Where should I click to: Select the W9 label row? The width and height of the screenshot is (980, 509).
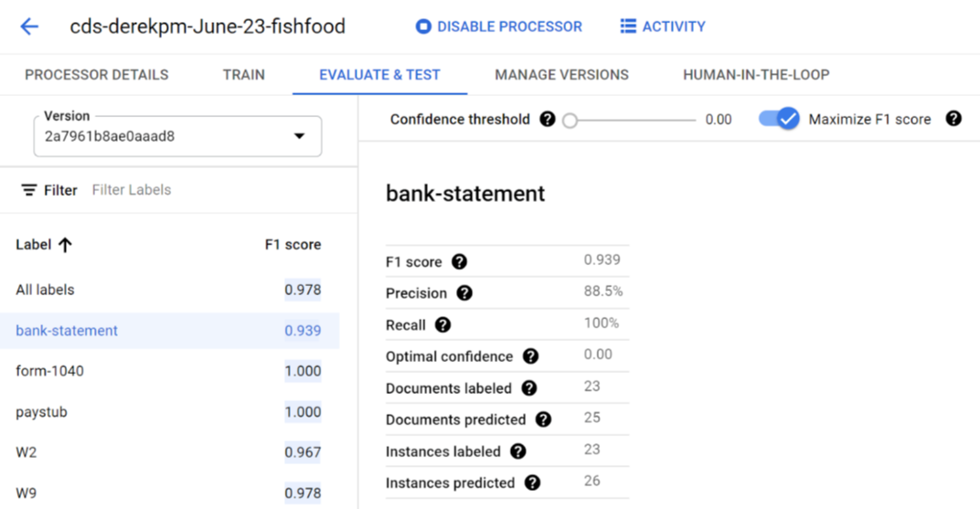(169, 493)
